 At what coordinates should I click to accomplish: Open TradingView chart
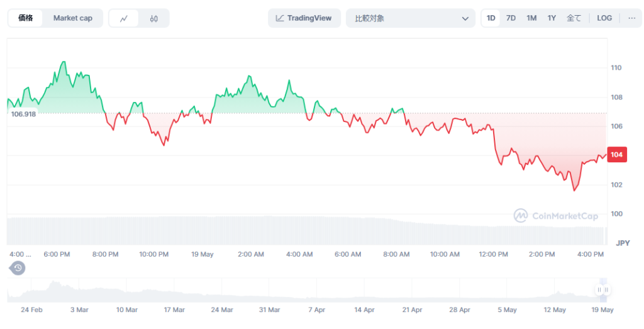pyautogui.click(x=304, y=18)
